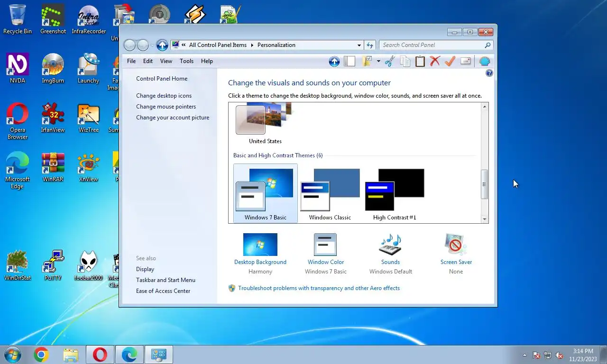Click the Personalization breadcrumb
The image size is (607, 364).
(x=276, y=45)
